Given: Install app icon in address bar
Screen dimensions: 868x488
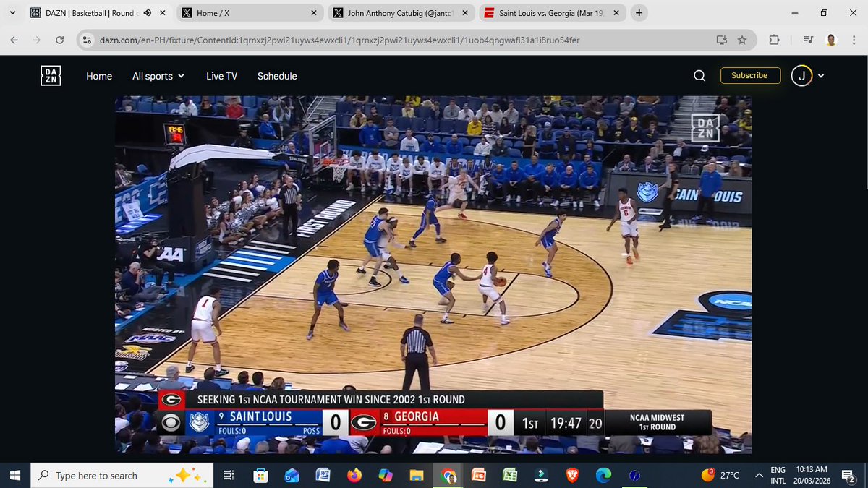Looking at the screenshot, I should pyautogui.click(x=721, y=40).
